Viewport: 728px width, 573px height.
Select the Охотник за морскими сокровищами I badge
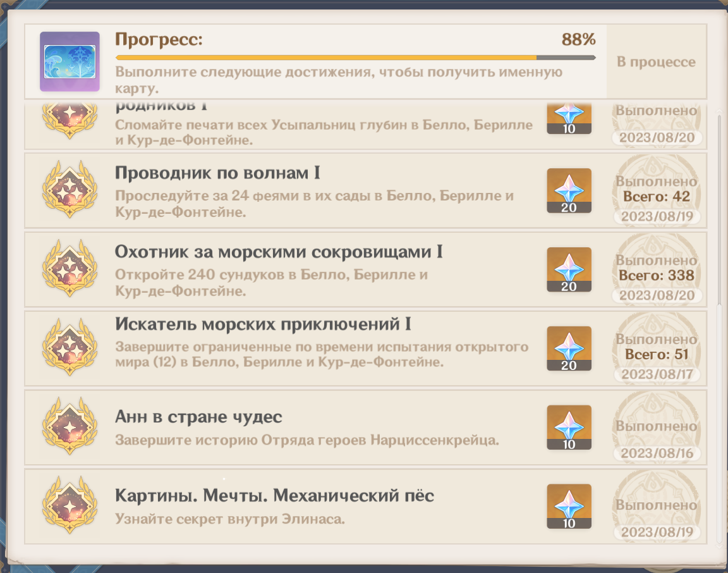[x=69, y=269]
